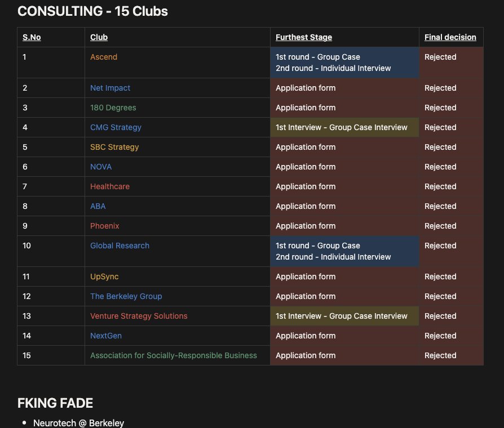The width and height of the screenshot is (504, 428).
Task: Click serial number 1 cell
Action: (51, 63)
